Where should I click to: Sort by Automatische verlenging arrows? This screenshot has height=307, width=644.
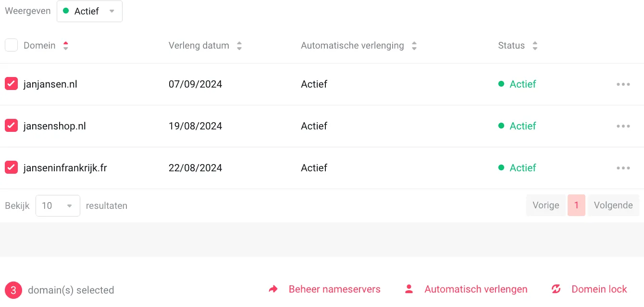(414, 46)
